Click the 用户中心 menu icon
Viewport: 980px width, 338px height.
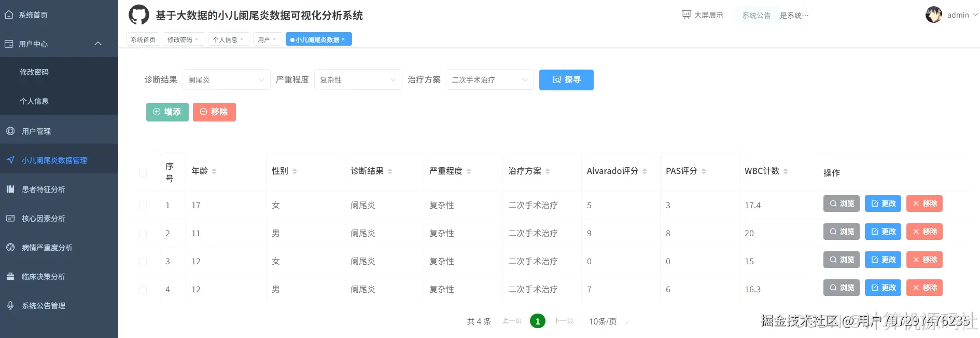pos(9,44)
